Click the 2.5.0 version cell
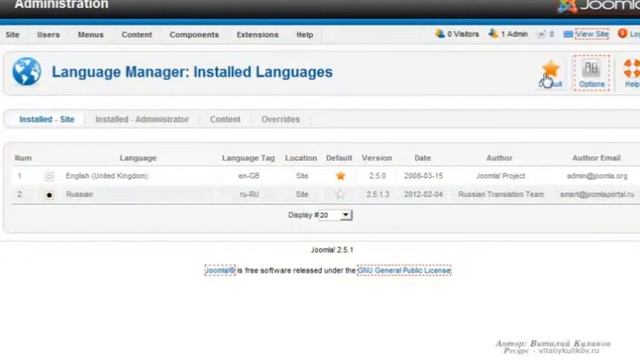This screenshot has height=360, width=640. pyautogui.click(x=378, y=176)
